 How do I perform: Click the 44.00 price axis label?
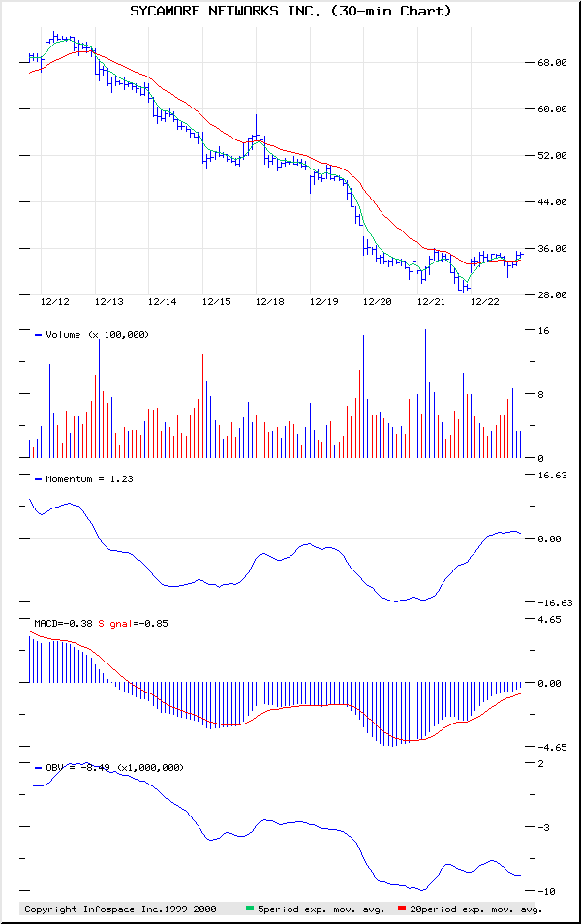[552, 202]
